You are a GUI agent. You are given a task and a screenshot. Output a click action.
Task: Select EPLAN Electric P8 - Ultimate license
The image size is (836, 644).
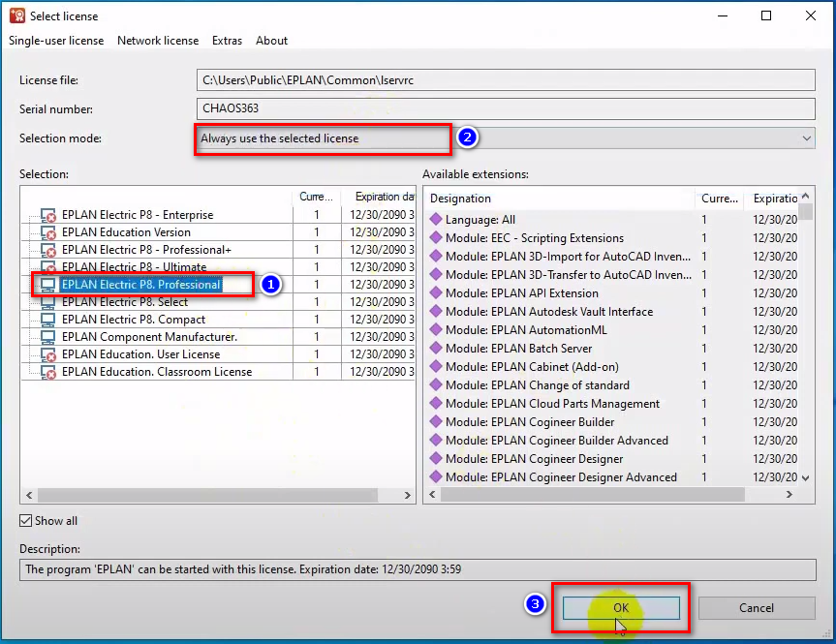pos(135,267)
